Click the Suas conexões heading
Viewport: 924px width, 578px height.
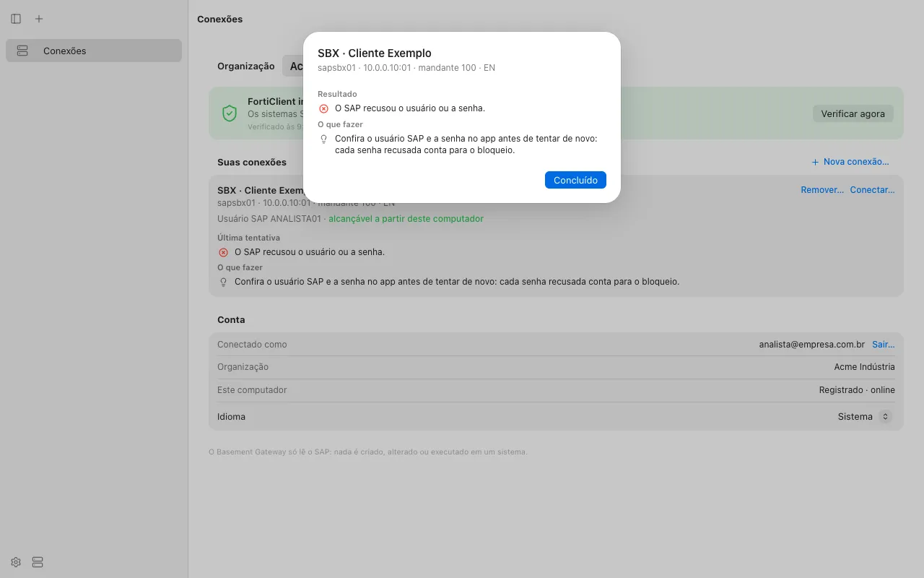(252, 163)
